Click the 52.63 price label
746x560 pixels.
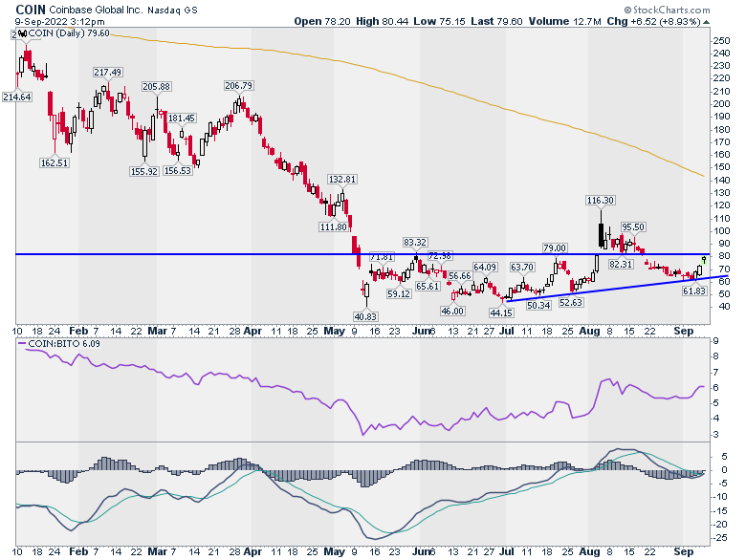point(571,302)
